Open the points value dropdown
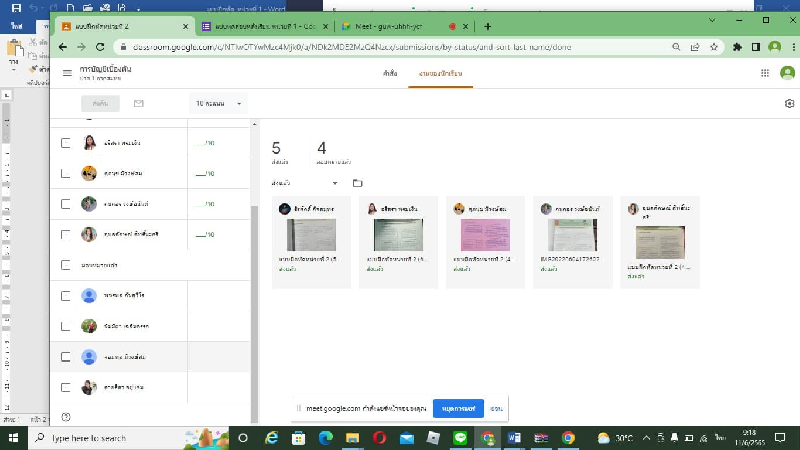Screen dimensions: 800x450 (x=218, y=104)
